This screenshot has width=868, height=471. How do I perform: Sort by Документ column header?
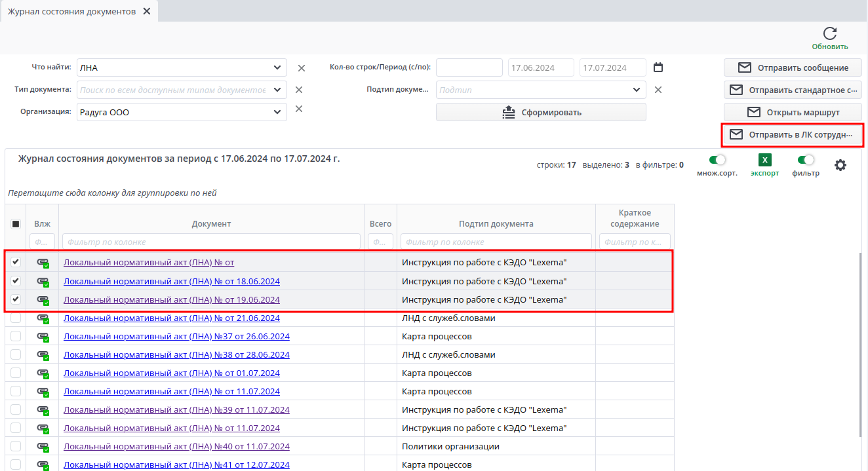[x=211, y=224]
